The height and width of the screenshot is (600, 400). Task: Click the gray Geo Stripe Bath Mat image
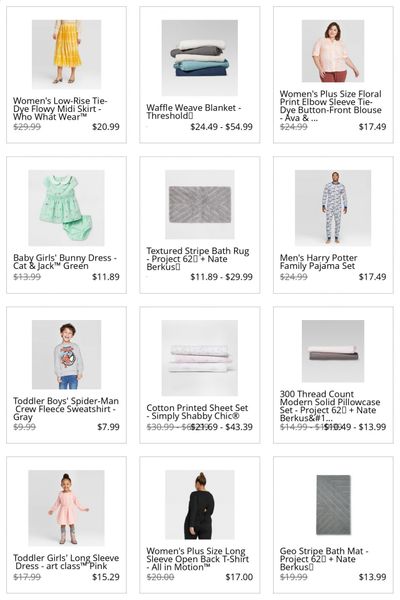[x=333, y=504]
